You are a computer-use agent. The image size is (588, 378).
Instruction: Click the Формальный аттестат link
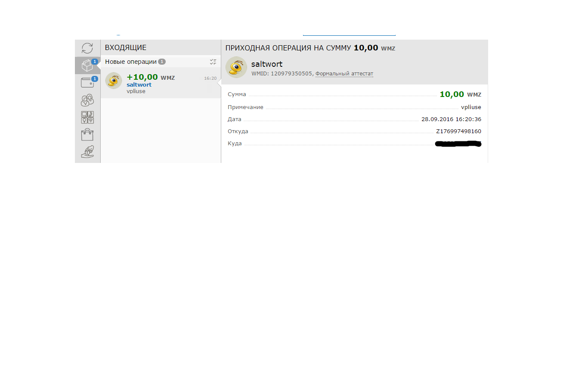(x=344, y=74)
